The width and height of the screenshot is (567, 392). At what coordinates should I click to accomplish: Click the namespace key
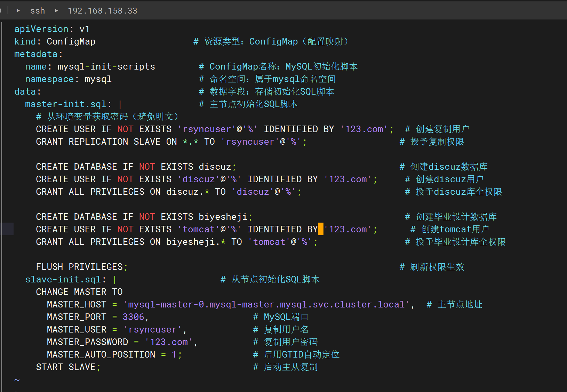(x=49, y=79)
